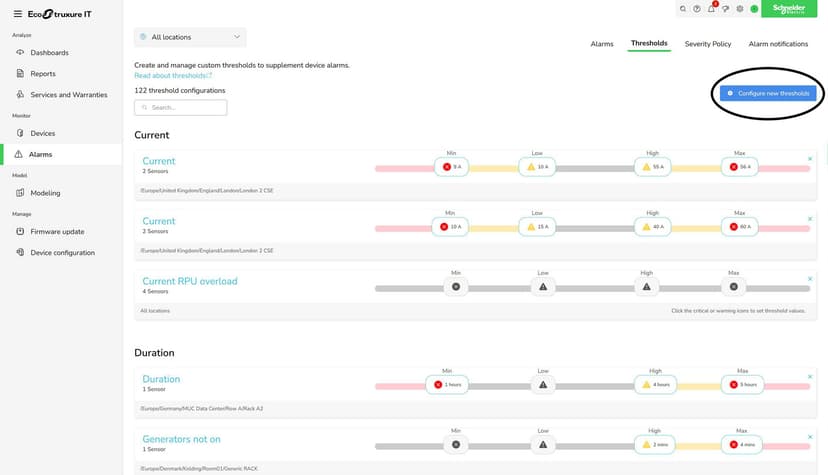Viewport: 828px width, 475px height.
Task: Switch to the Alarms tab
Action: pos(602,44)
